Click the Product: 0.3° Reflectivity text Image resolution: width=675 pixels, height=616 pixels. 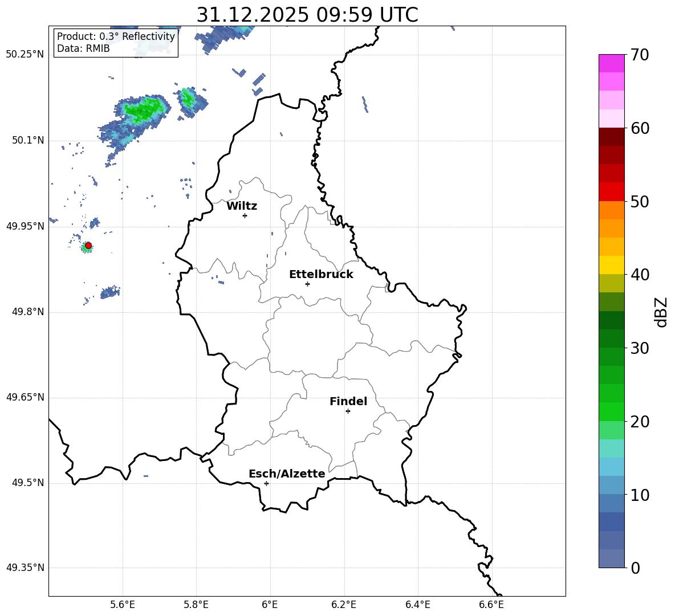tap(116, 36)
